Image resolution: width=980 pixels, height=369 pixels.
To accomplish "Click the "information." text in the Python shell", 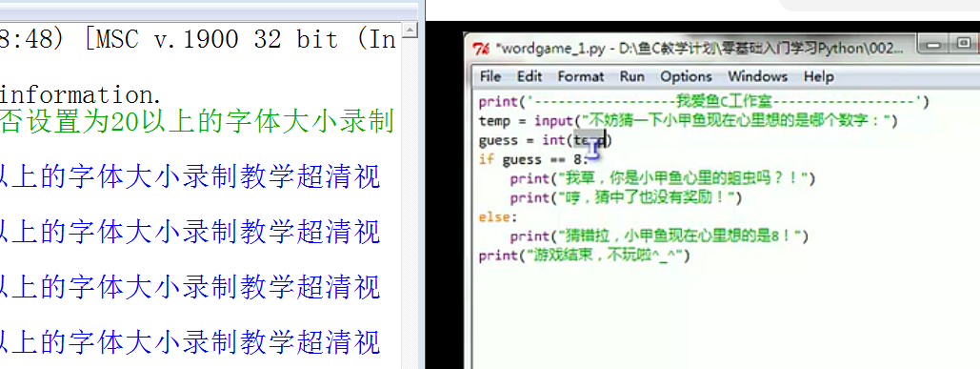I will (81, 95).
